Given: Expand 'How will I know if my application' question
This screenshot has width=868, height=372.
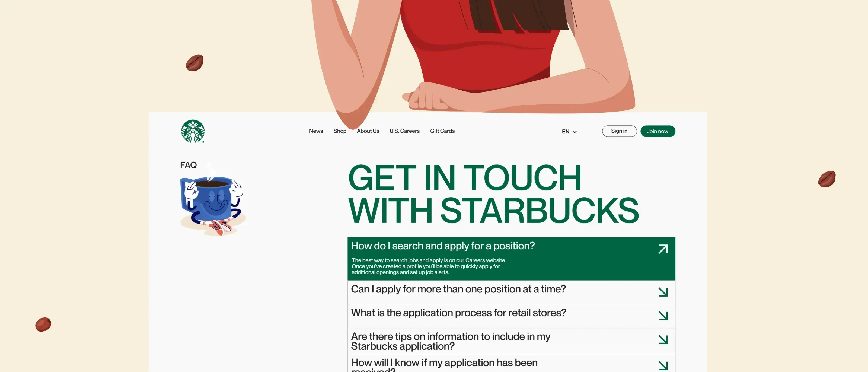Looking at the screenshot, I should [444, 363].
